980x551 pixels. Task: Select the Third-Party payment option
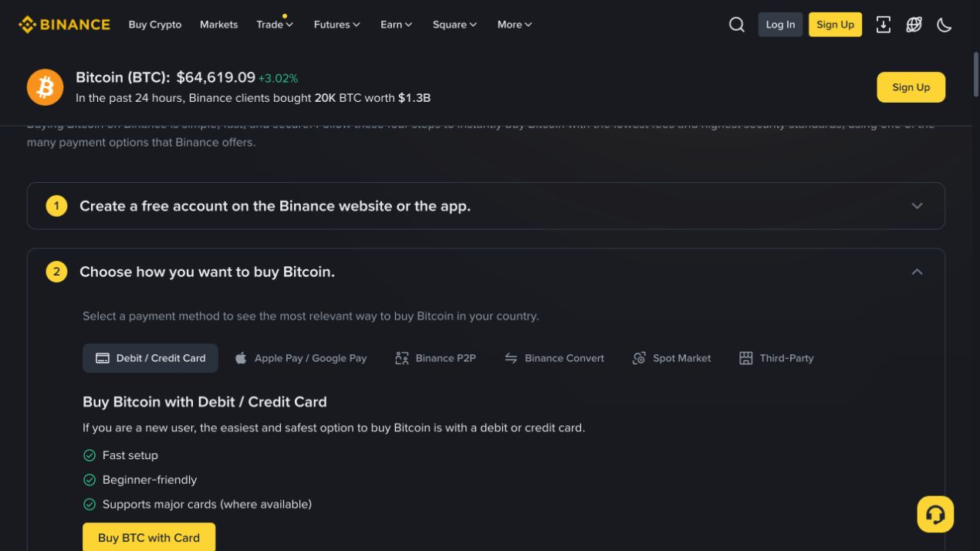tap(776, 358)
